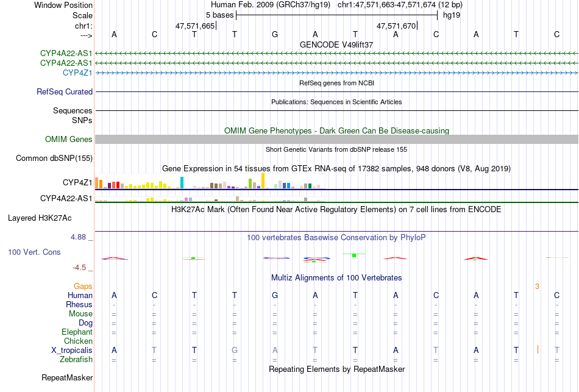Click the hg19 label beside the scale bar

pyautogui.click(x=451, y=15)
